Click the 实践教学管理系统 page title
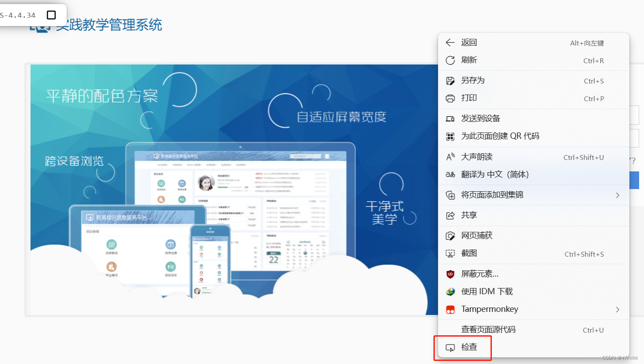The width and height of the screenshot is (644, 364). click(x=109, y=25)
